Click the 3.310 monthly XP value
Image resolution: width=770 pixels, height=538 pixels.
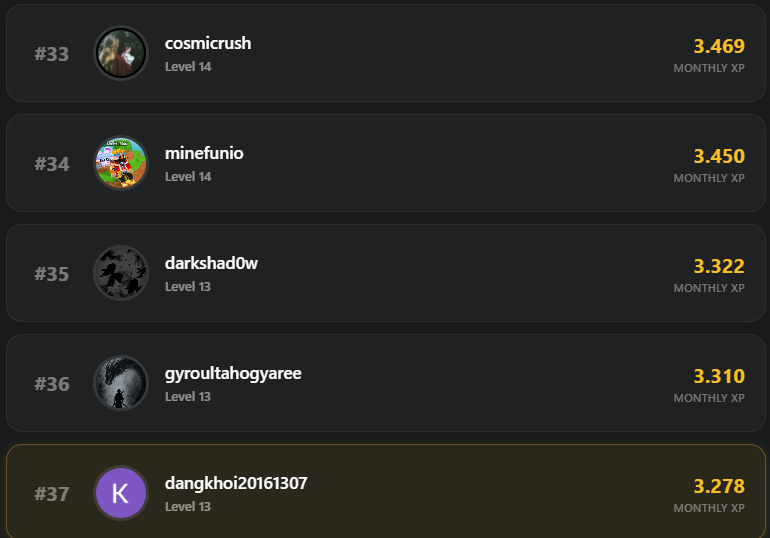click(719, 376)
